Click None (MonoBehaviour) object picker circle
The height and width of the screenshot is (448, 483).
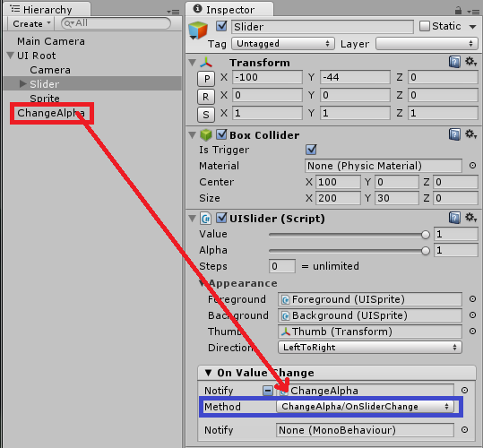tap(464, 430)
